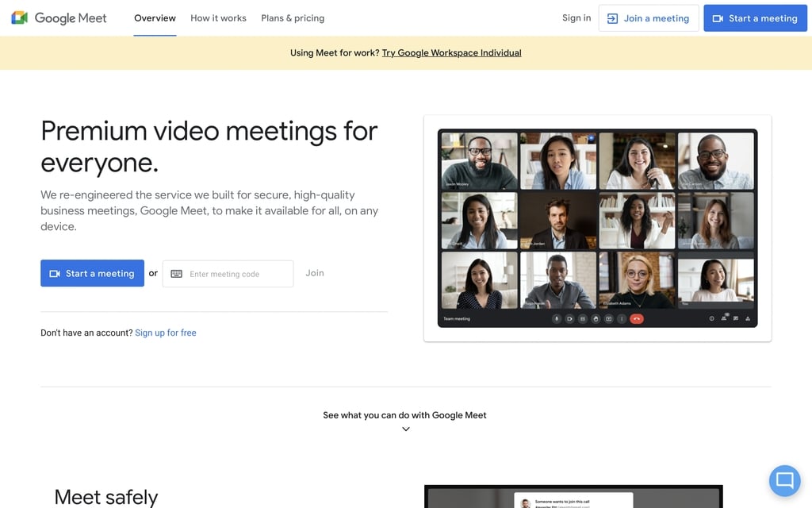Start a meeting from the hero section
The height and width of the screenshot is (508, 812).
[92, 273]
